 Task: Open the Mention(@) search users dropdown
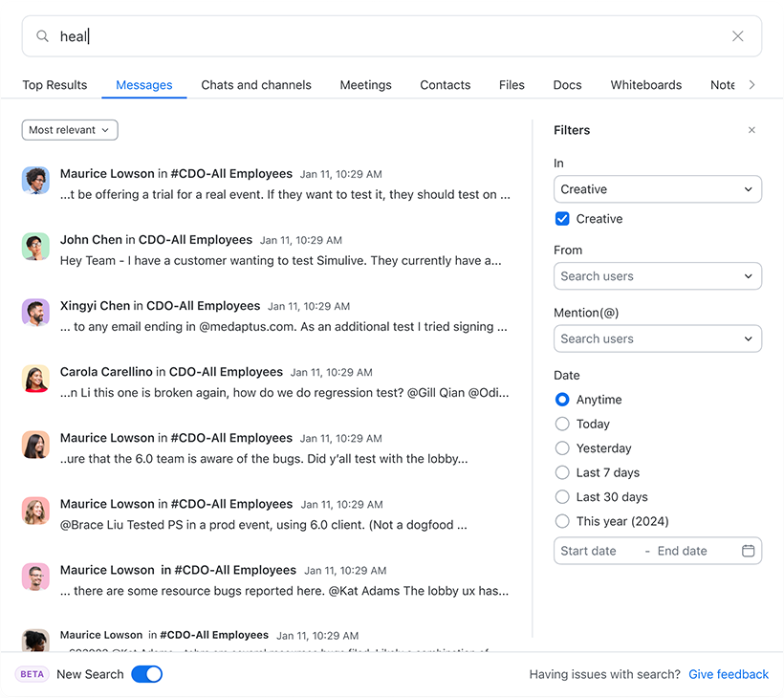coord(658,338)
